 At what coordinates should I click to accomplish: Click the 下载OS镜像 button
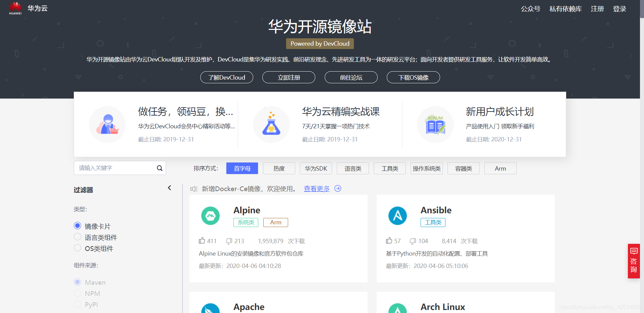tap(413, 77)
